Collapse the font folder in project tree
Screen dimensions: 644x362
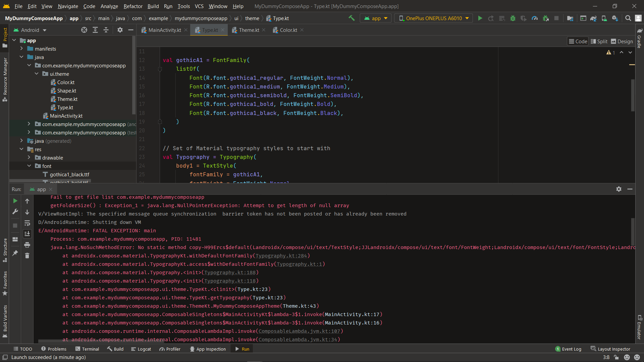(29, 166)
